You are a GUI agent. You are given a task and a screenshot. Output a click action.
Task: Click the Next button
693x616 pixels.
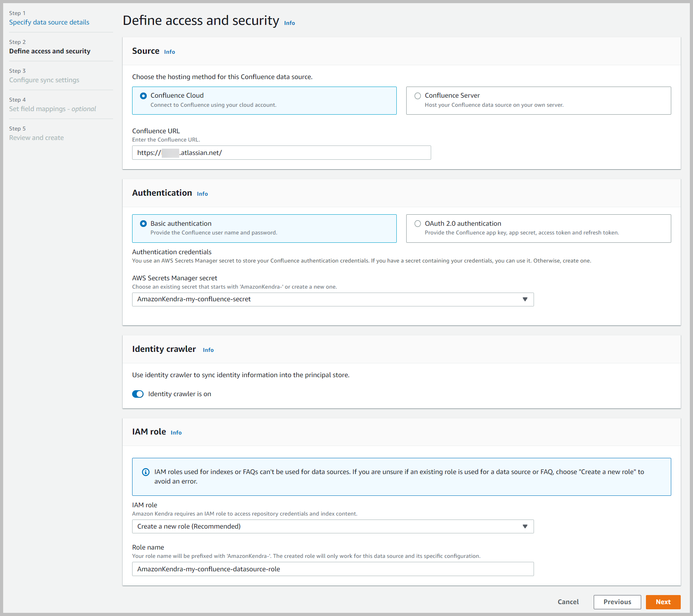(x=663, y=602)
